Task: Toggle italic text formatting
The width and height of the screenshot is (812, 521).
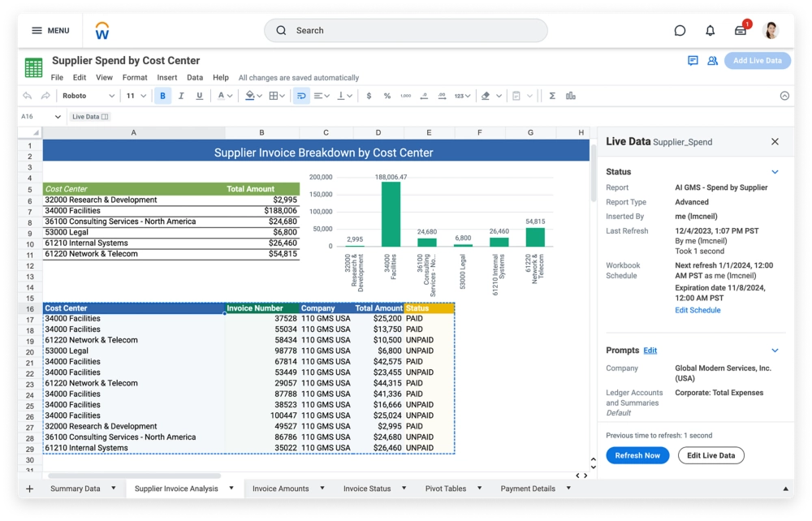Action: tap(180, 96)
